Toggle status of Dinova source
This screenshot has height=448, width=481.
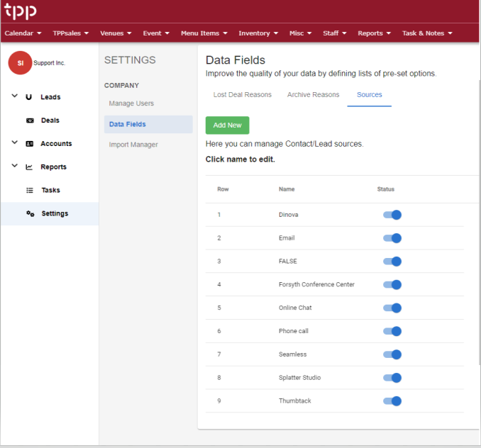(392, 215)
